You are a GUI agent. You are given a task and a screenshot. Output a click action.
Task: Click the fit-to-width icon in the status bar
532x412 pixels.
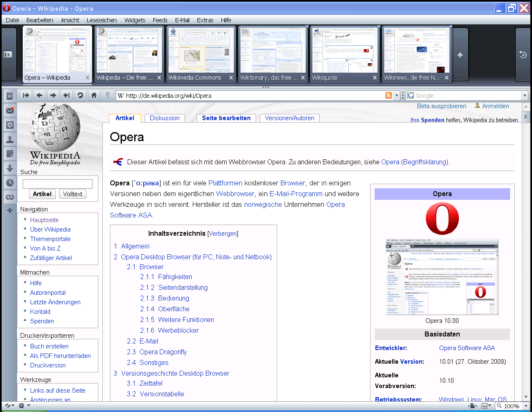pos(472,406)
